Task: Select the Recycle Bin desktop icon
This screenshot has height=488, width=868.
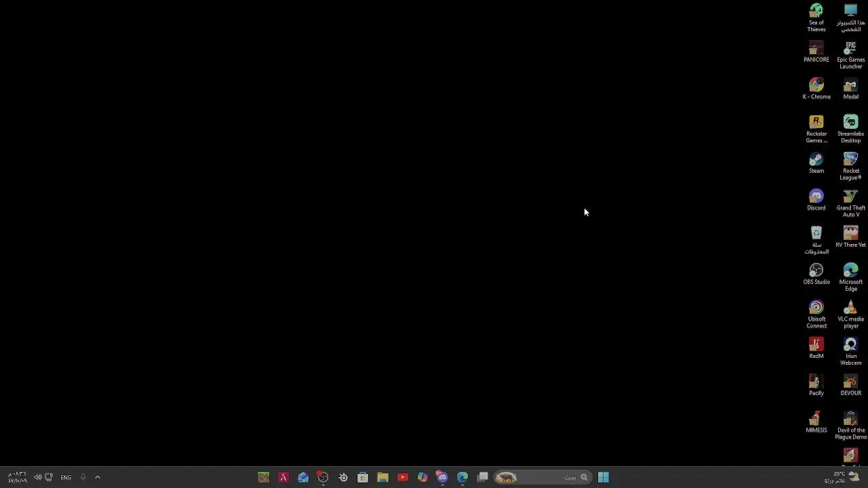Action: pyautogui.click(x=816, y=241)
